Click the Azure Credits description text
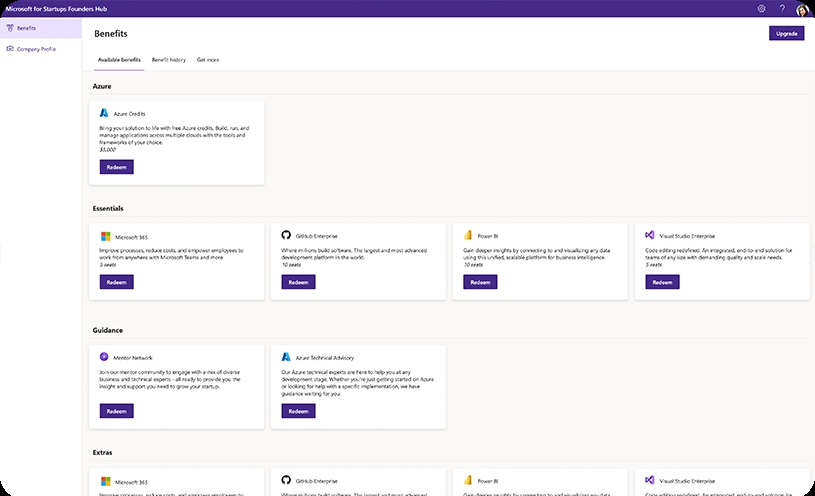This screenshot has height=496, width=815. pyautogui.click(x=175, y=135)
